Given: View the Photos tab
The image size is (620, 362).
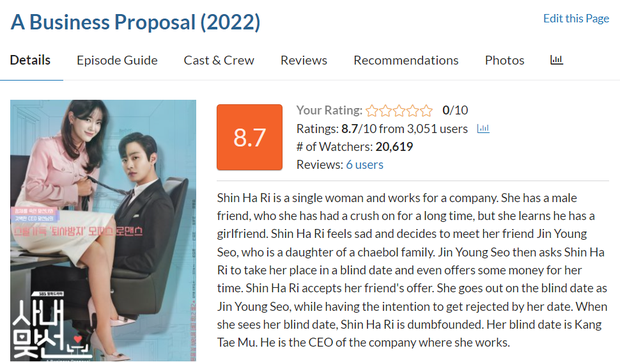Looking at the screenshot, I should pos(505,60).
